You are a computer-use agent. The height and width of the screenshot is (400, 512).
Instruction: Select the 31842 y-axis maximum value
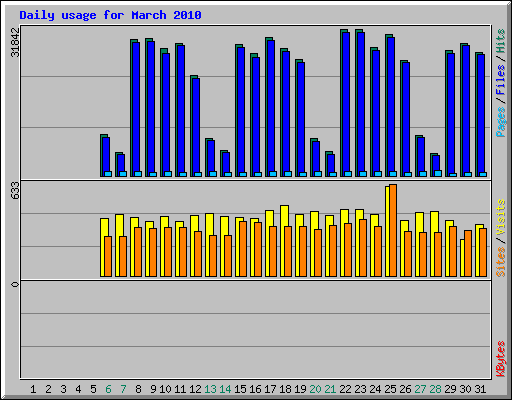(x=15, y=42)
